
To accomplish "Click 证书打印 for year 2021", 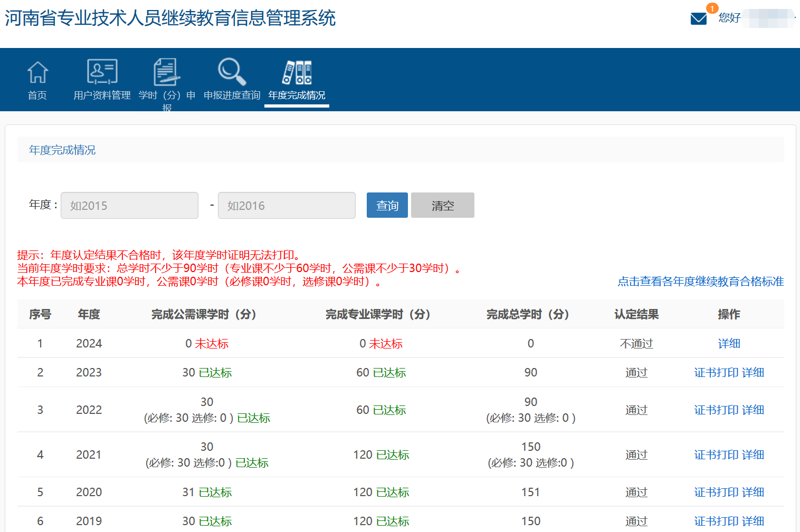I will 717,455.
